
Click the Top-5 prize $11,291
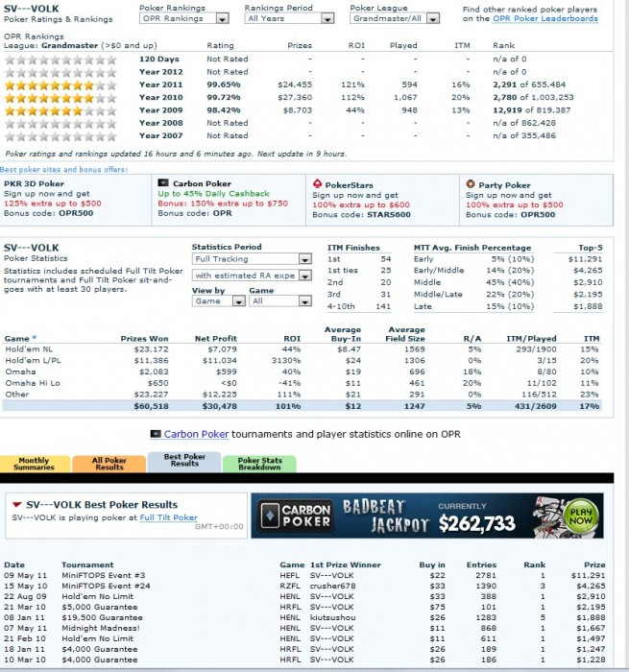point(585,259)
